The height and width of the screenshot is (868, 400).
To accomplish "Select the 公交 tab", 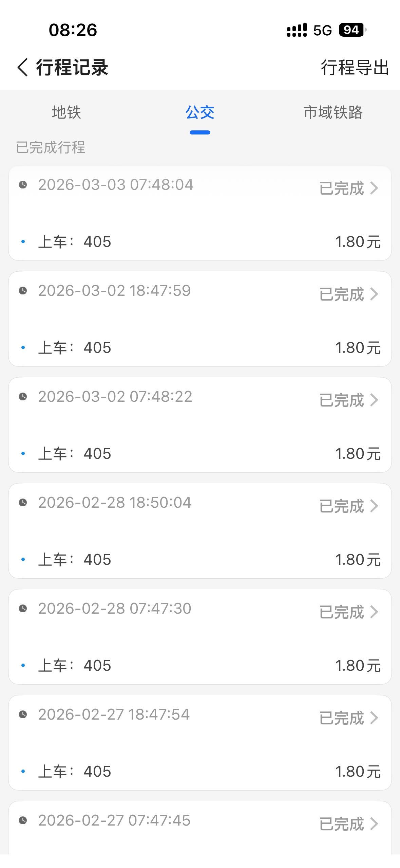I will pyautogui.click(x=200, y=112).
